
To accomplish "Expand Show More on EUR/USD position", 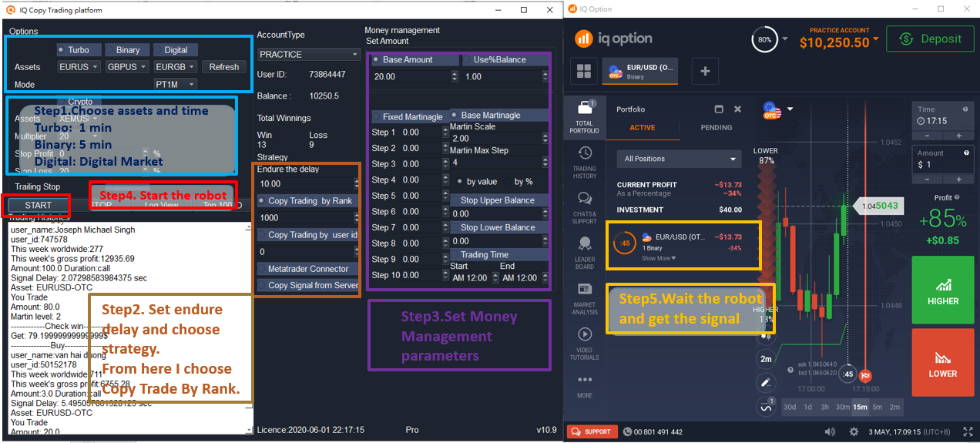I will tap(658, 258).
